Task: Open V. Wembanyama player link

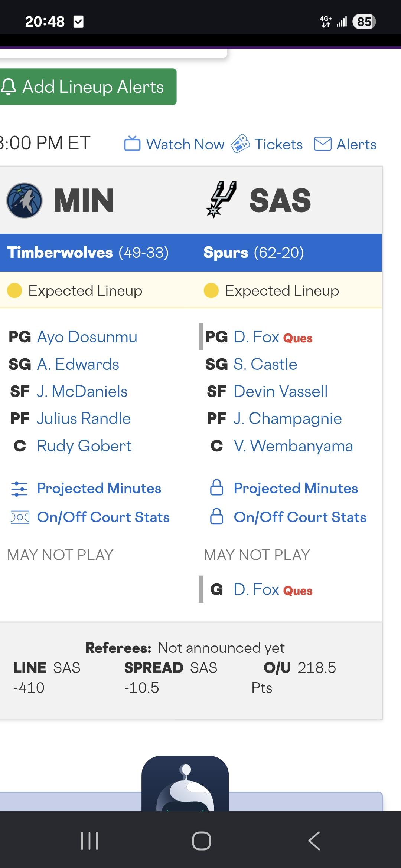Action: tap(293, 446)
